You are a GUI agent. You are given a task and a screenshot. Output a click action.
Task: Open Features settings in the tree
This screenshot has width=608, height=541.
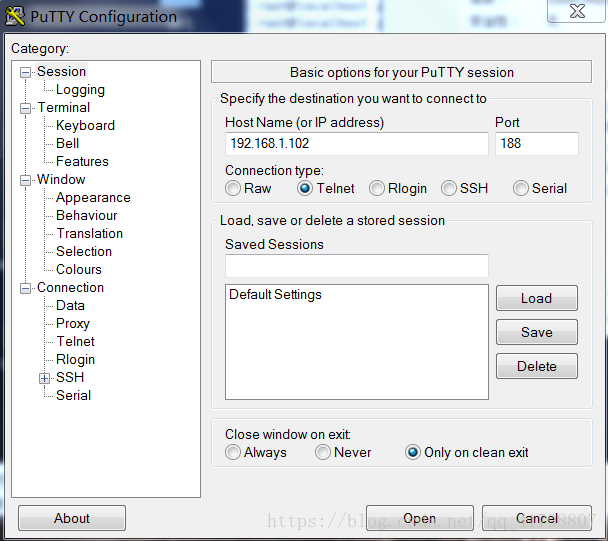click(x=82, y=161)
